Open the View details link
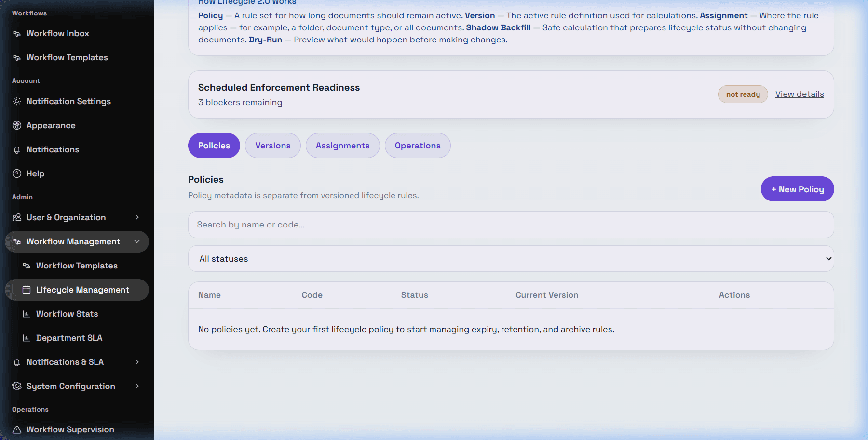The height and width of the screenshot is (440, 868). coord(800,94)
